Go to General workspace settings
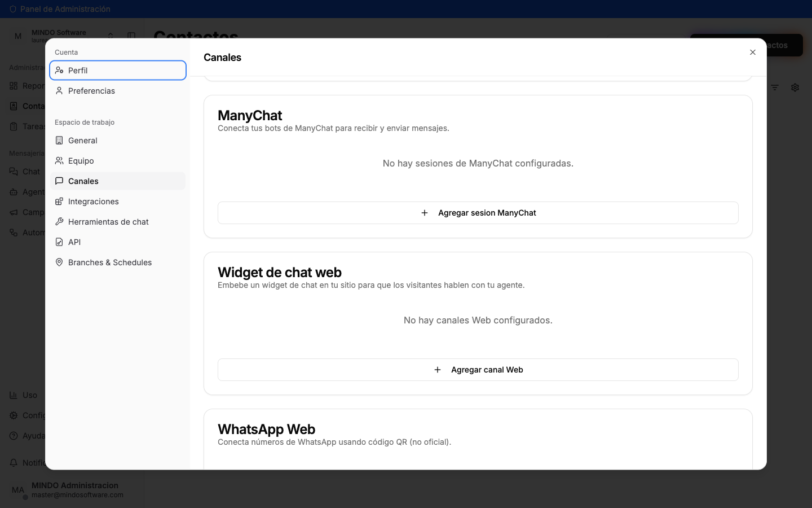 click(118, 141)
